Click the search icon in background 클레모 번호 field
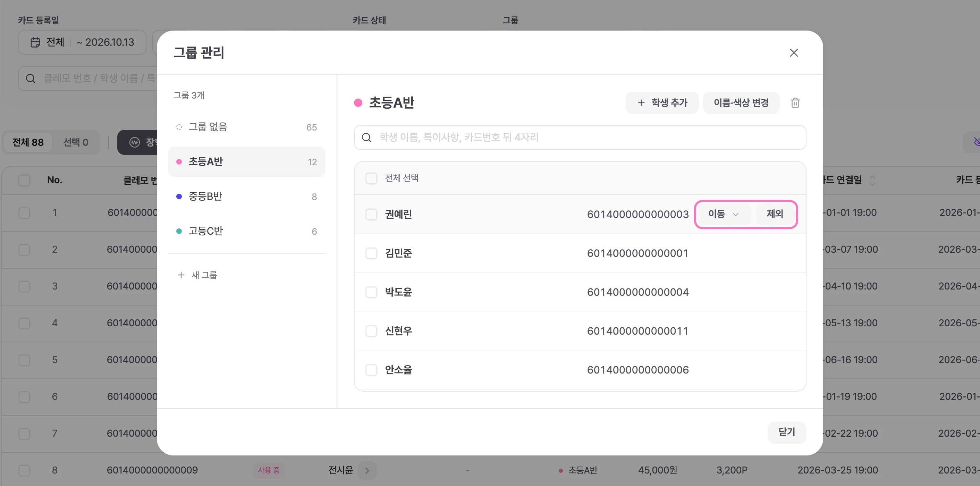Viewport: 980px width, 486px height. pos(31,78)
